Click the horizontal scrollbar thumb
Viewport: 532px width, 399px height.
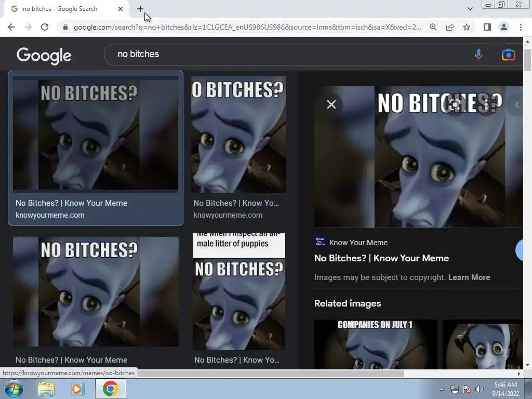[x=271, y=374]
